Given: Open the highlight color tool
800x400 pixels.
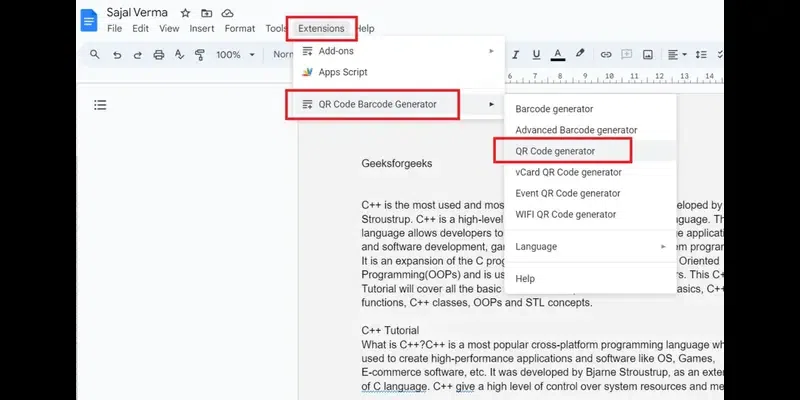Looking at the screenshot, I should [580, 54].
